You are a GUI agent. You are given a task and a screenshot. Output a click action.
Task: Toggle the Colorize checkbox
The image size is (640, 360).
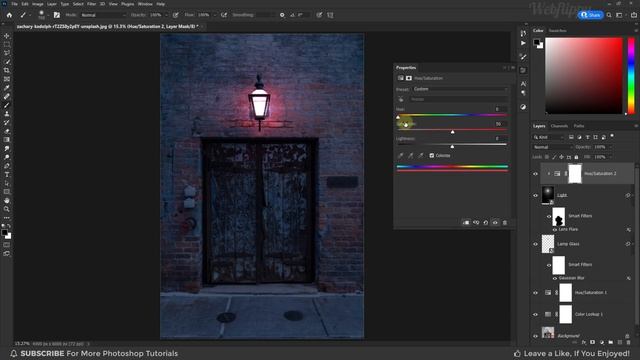coord(432,156)
